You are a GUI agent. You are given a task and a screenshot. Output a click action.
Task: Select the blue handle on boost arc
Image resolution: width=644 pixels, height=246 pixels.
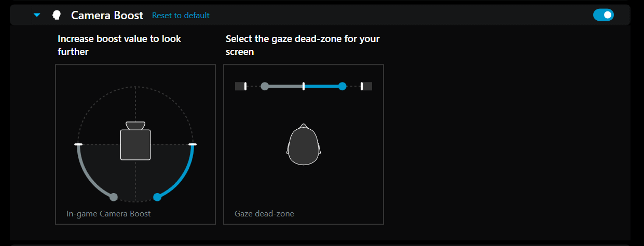click(157, 197)
